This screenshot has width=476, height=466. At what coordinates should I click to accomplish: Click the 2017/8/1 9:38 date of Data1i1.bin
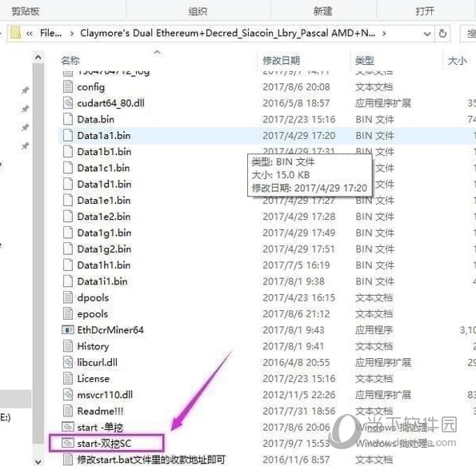click(294, 281)
